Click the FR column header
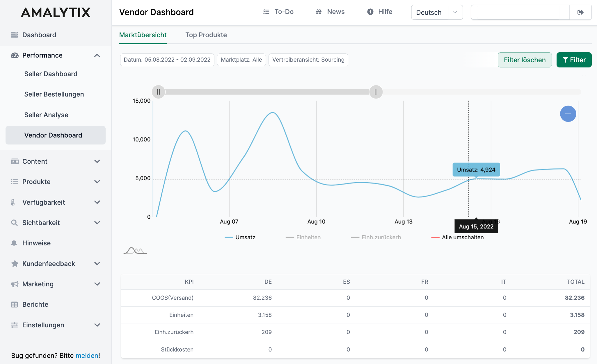Screen dimensions: 597x364 coord(424,282)
